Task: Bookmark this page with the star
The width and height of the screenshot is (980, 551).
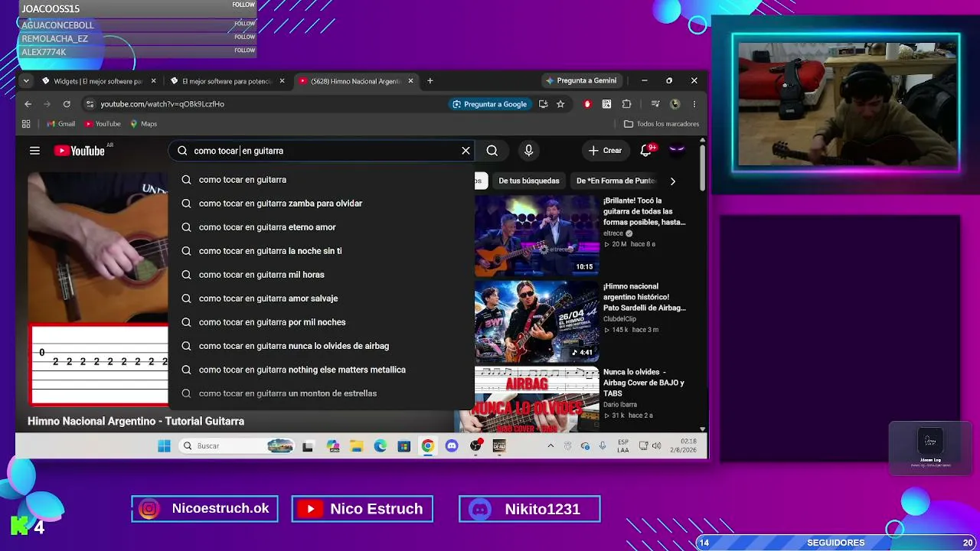Action: point(560,104)
